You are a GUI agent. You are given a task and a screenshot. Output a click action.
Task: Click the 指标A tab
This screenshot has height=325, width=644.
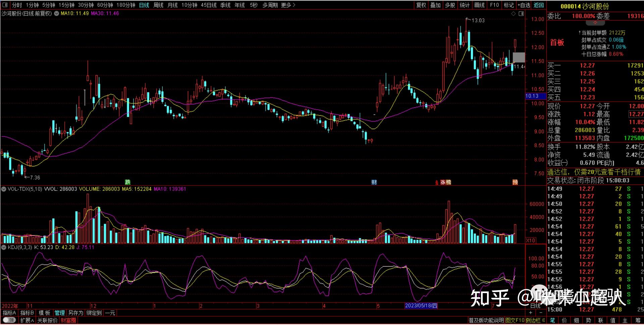(x=9, y=313)
